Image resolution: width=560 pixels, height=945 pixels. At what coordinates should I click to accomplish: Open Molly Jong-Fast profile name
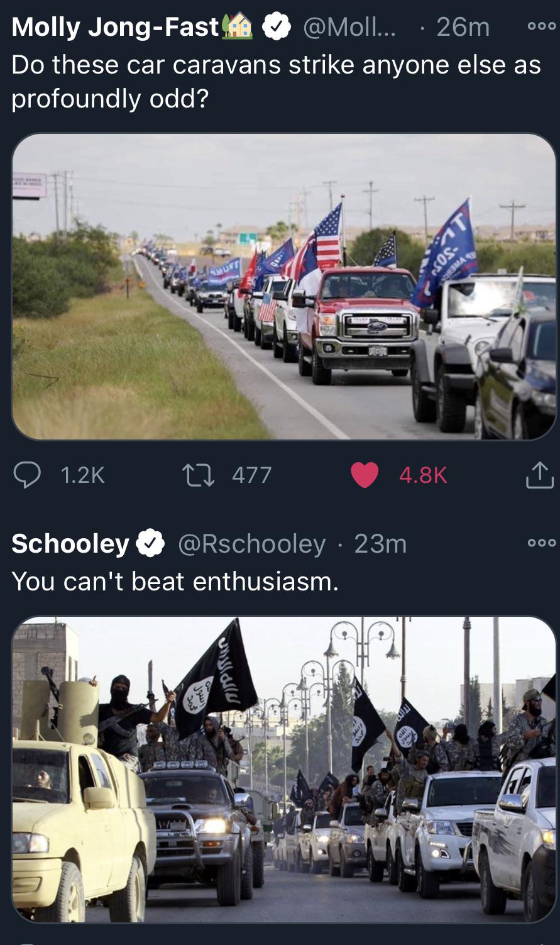pyautogui.click(x=116, y=27)
